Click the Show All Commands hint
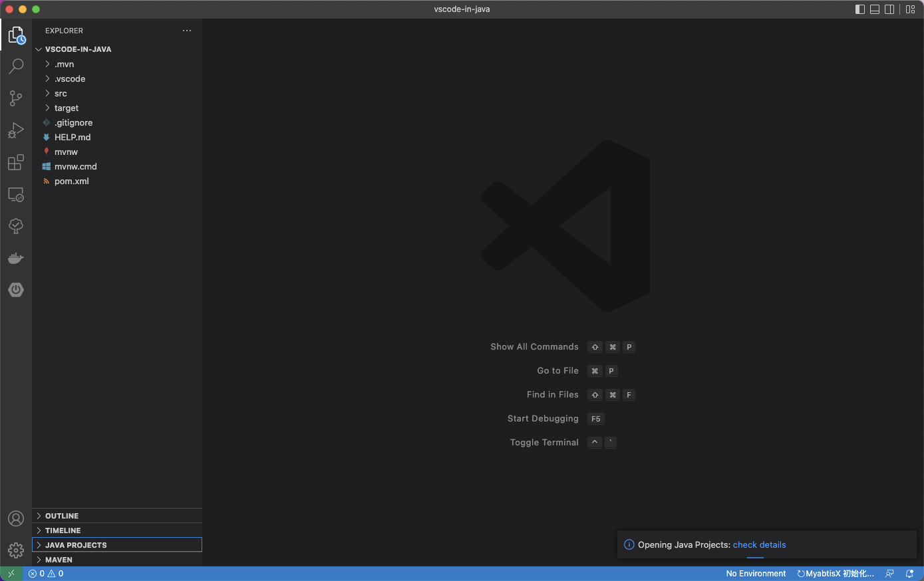Screen dimensions: 924x581 (x=534, y=347)
